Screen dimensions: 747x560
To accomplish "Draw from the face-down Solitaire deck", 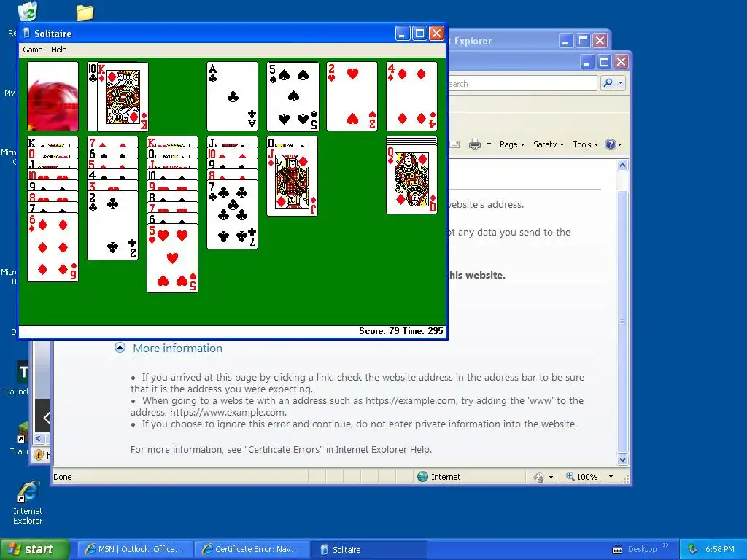I will 53,96.
